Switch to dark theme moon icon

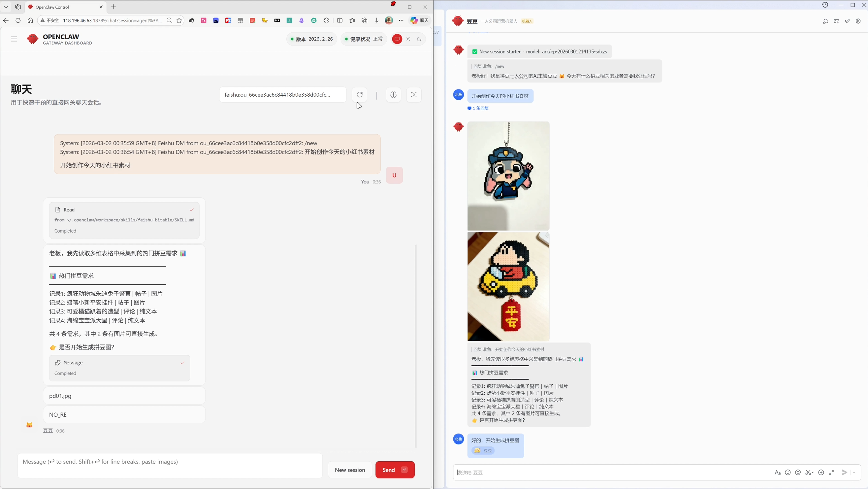coord(419,39)
